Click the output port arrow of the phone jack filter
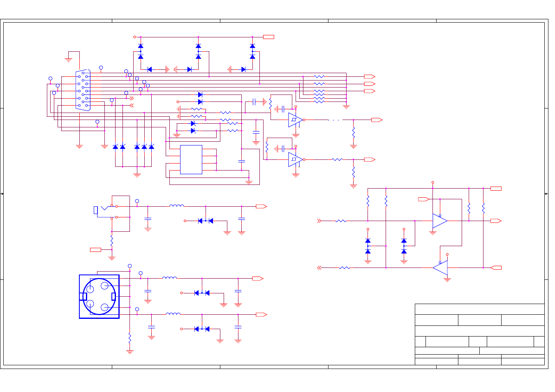555x392 pixels. pos(261,206)
